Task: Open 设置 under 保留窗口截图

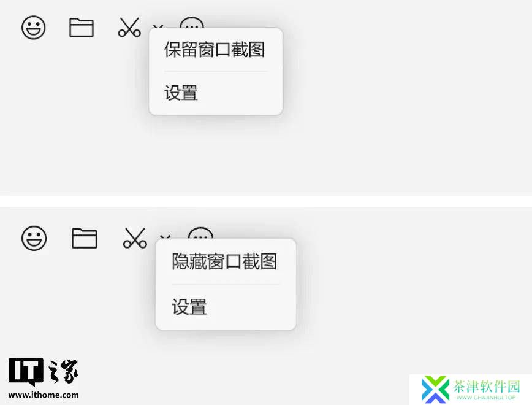Action: click(x=181, y=93)
